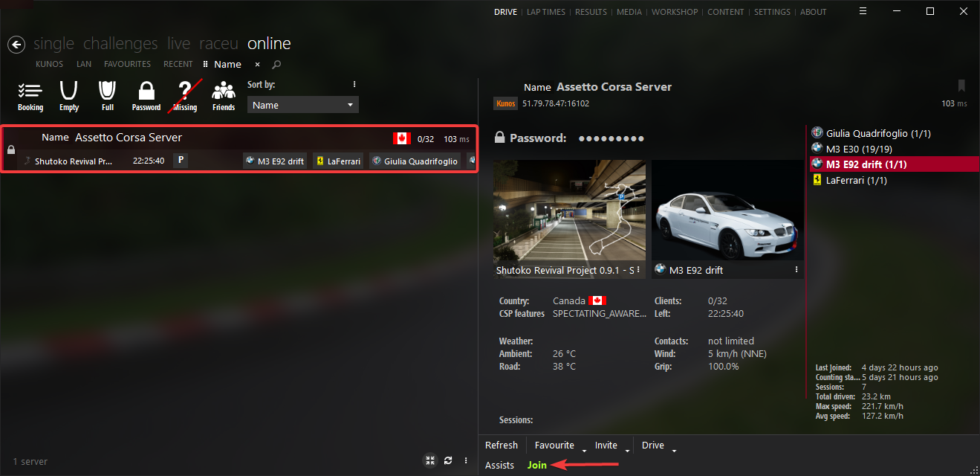
Task: Select the Shutoko Revival Project track thumbnail
Action: tap(569, 211)
